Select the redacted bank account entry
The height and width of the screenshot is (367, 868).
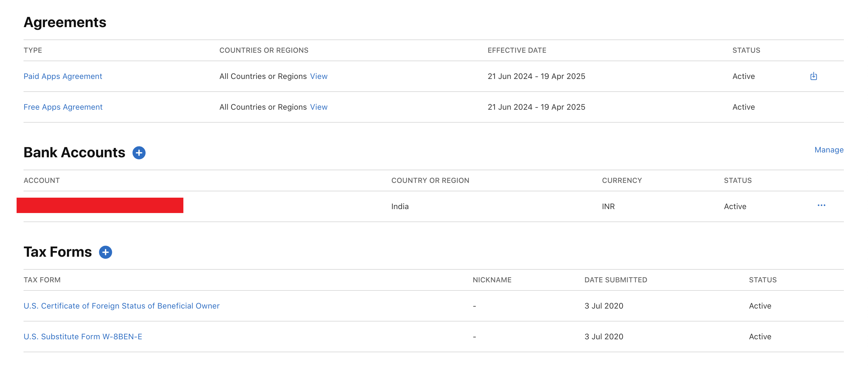(100, 205)
